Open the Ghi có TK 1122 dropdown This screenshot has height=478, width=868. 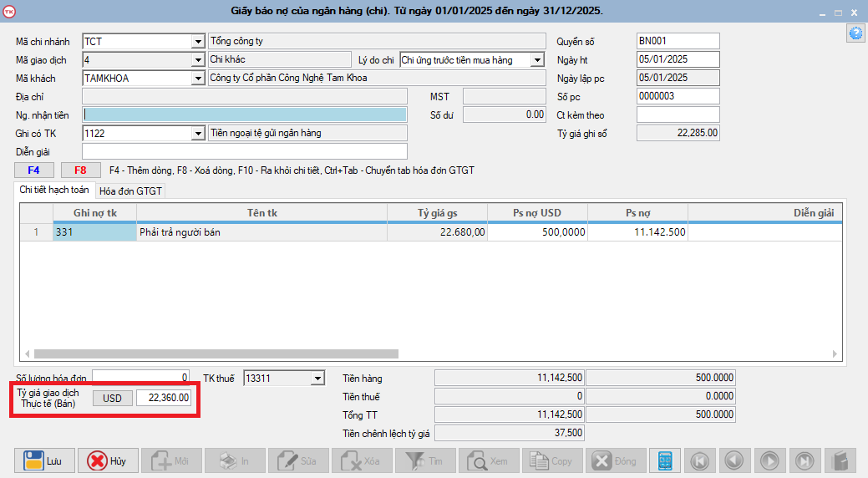coord(198,133)
